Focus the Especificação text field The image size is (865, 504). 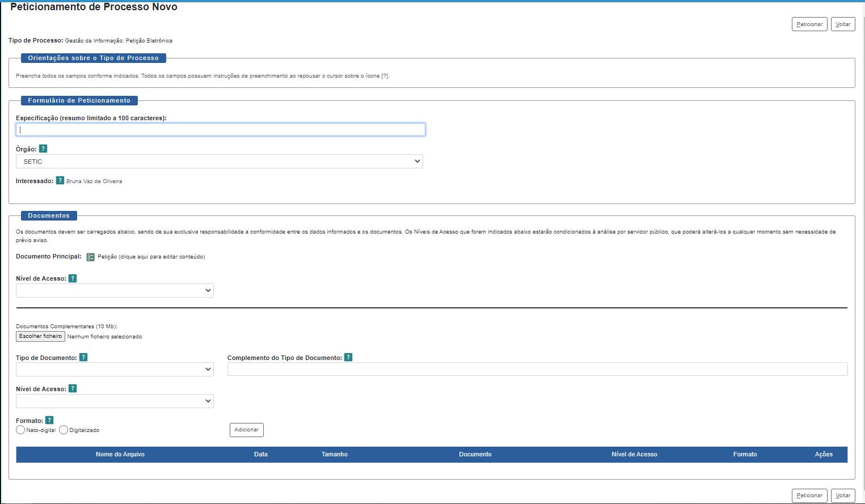(x=221, y=130)
